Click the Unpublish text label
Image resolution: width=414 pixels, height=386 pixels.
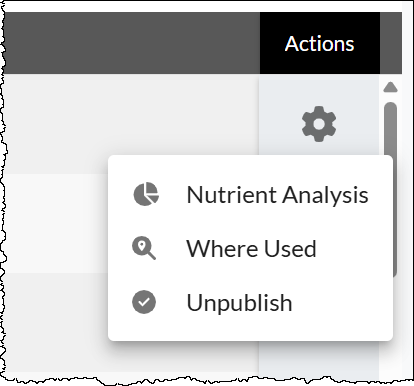239,303
